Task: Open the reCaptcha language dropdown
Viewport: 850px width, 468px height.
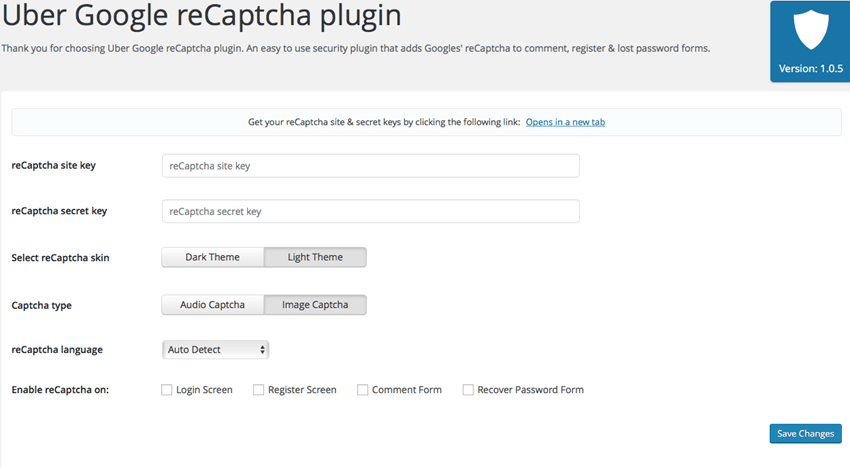Action: [x=215, y=350]
